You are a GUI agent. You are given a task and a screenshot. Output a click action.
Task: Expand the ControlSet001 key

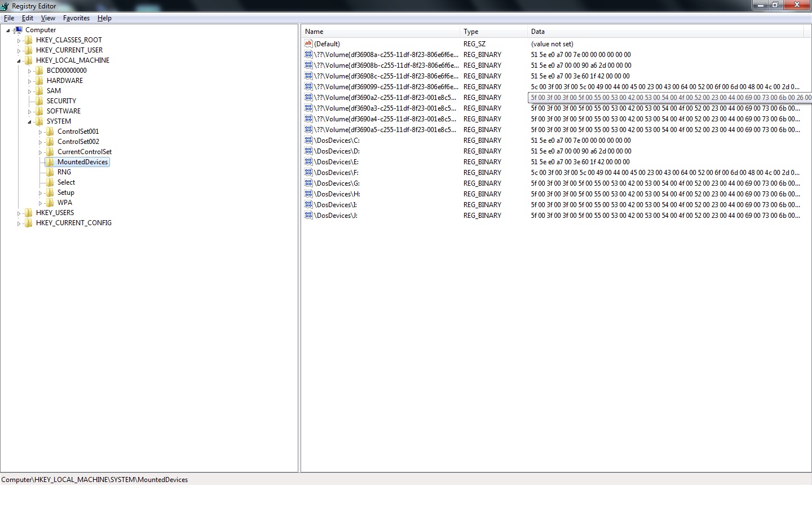click(40, 132)
